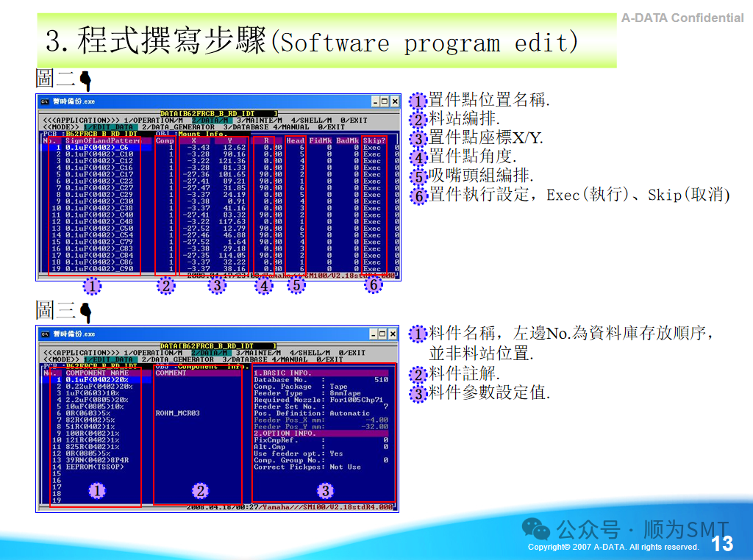Select row 0.1uF(0402)_C38
Screen dimensions: 753x560
[98, 208]
